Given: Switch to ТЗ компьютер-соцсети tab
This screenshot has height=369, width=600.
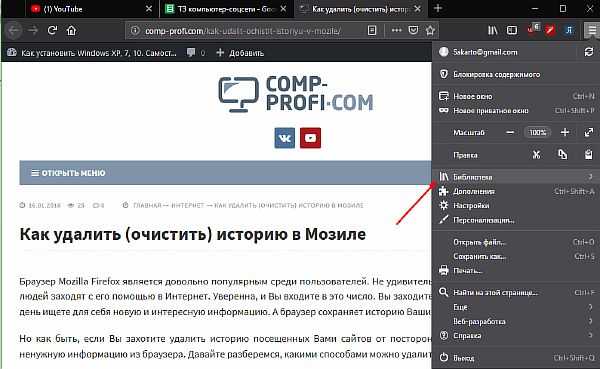Looking at the screenshot, I should pos(227,9).
